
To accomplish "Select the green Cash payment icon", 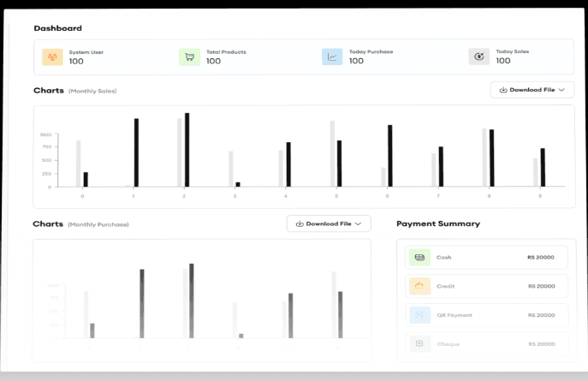I will [x=419, y=258].
